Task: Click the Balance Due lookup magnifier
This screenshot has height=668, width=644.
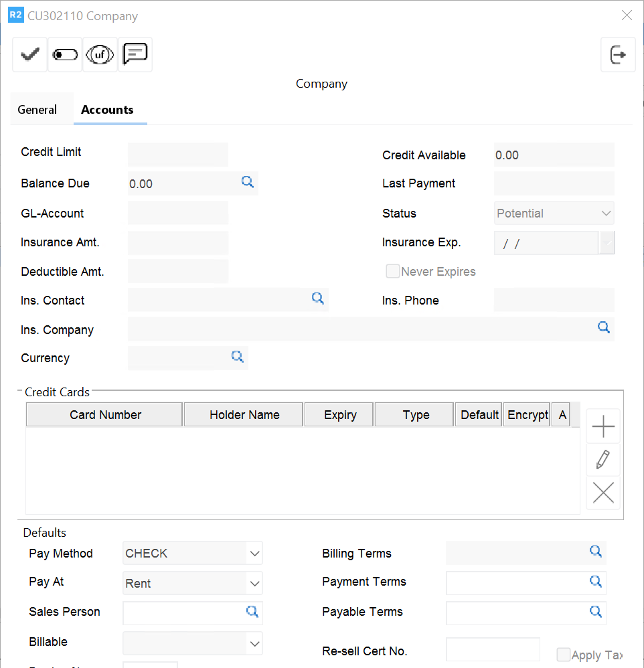Action: click(x=248, y=182)
